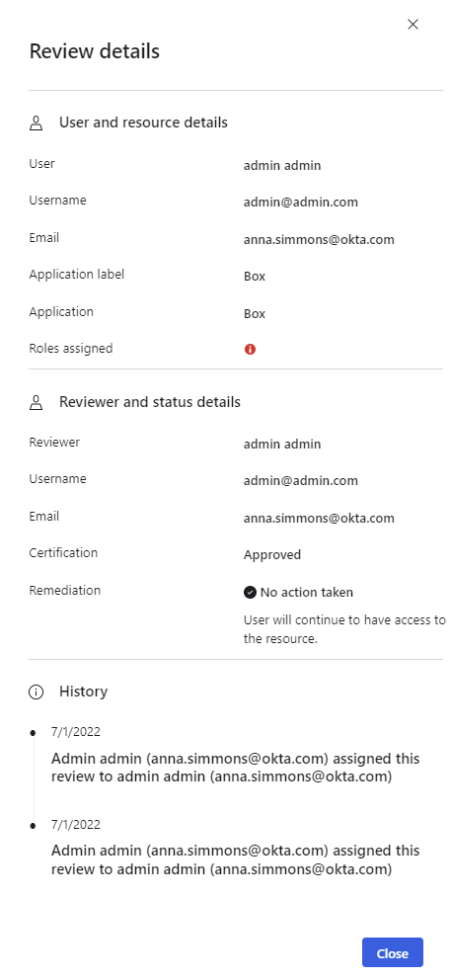
Task: Click the X icon to dismiss Review details
Action: [413, 25]
